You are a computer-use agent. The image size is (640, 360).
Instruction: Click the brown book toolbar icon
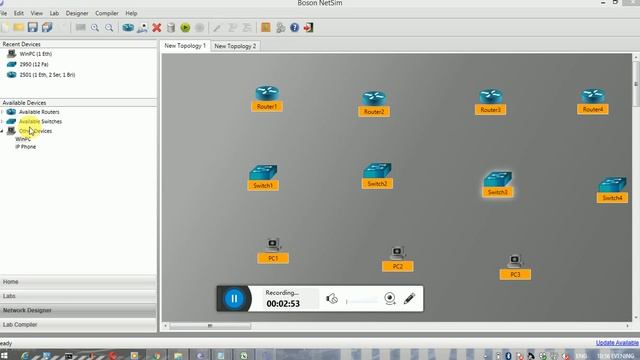tap(266, 27)
